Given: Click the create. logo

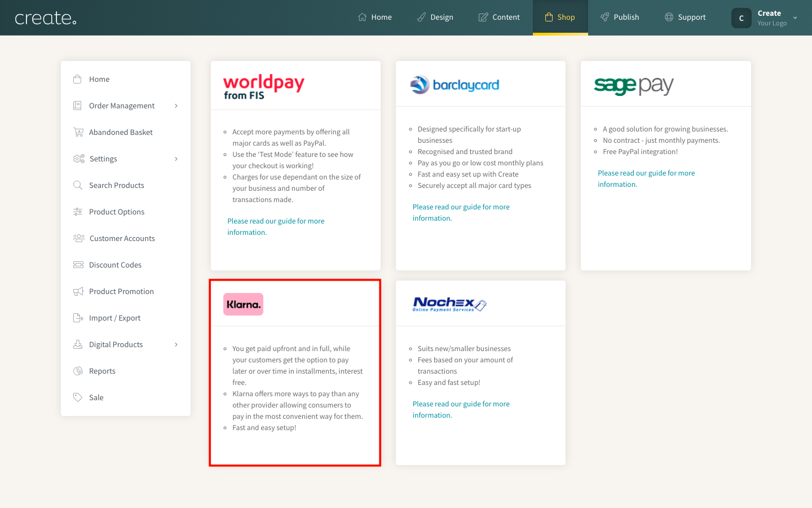Looking at the screenshot, I should point(45,18).
